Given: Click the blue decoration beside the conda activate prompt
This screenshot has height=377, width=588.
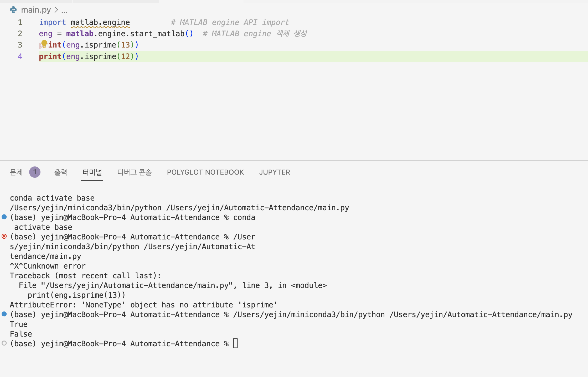Looking at the screenshot, I should [x=4, y=217].
